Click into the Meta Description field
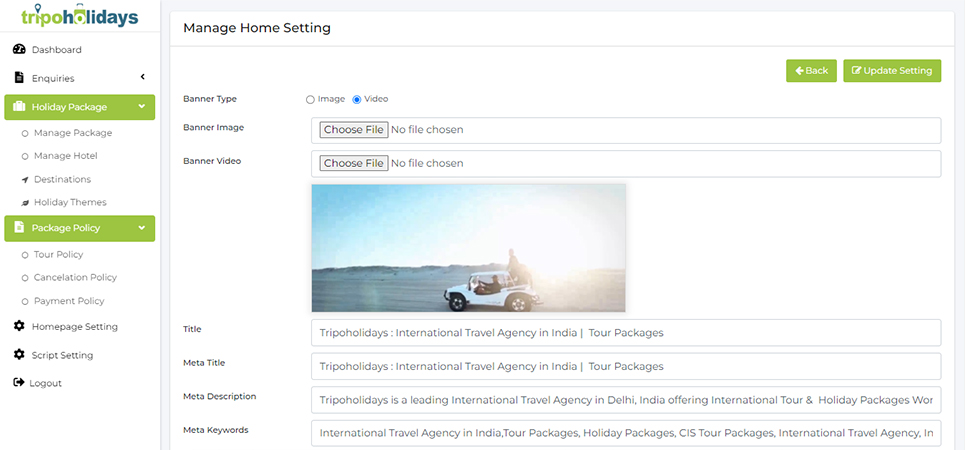Screen dimensions: 965x450 [x=626, y=400]
